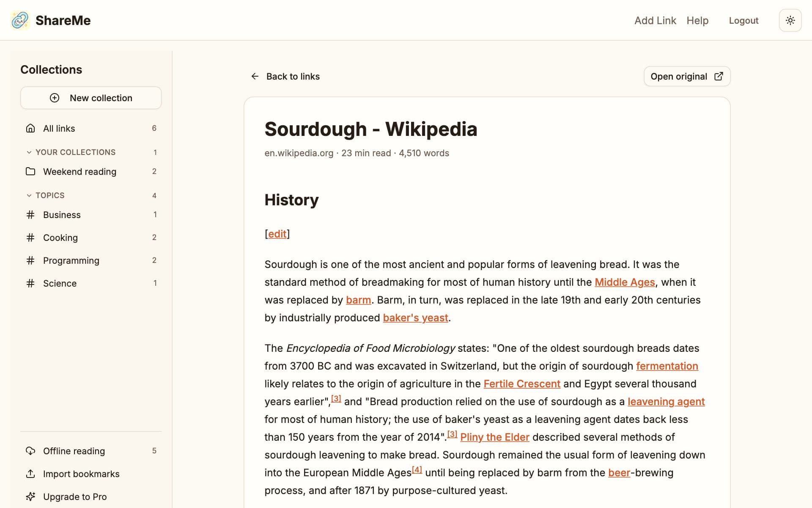Viewport: 812px width, 508px height.
Task: Click the Upgrade to Pro sparkle icon
Action: (30, 497)
